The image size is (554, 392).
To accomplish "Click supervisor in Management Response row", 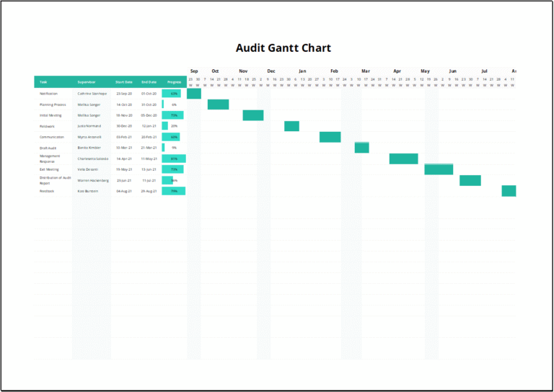I will 93,159.
